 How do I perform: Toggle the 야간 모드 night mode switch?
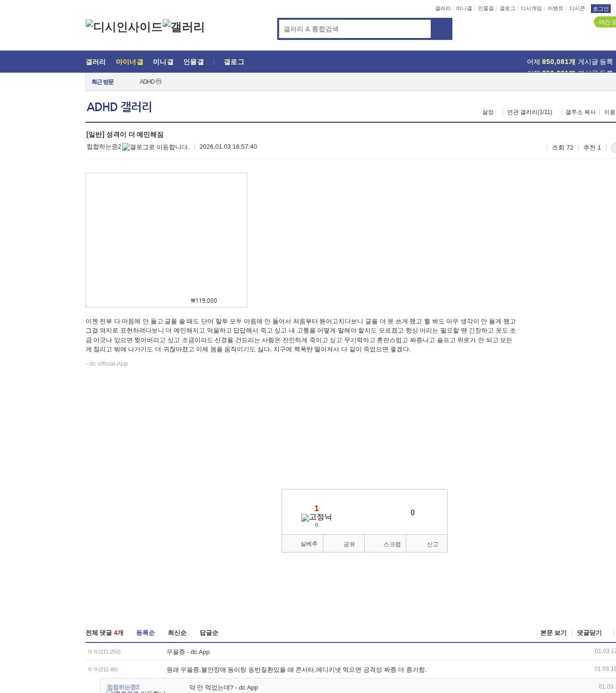(605, 22)
